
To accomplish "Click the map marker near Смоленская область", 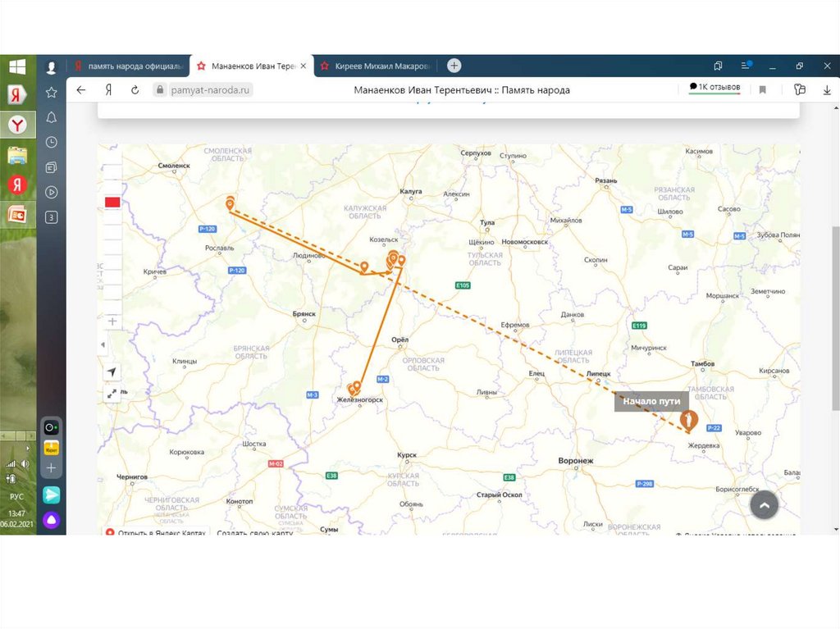I will pos(230,203).
